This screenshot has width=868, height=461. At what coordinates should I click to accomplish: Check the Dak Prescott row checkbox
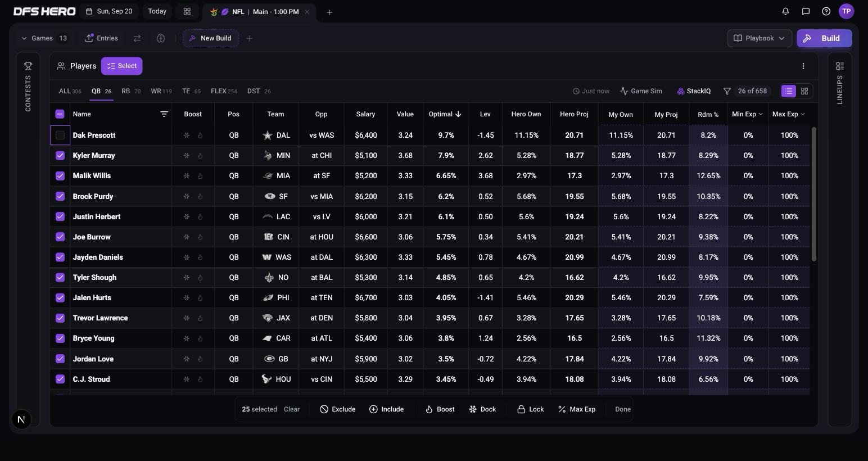(60, 135)
